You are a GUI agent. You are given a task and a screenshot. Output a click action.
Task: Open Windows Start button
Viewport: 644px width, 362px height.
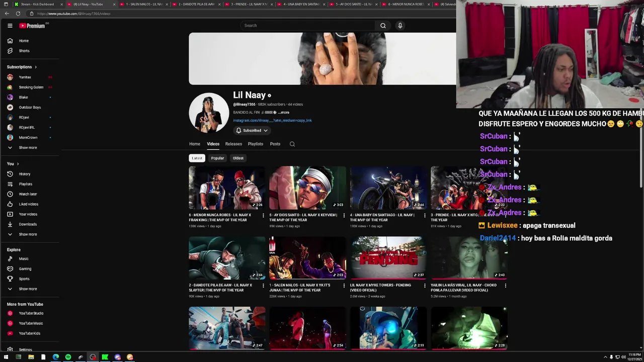6,357
